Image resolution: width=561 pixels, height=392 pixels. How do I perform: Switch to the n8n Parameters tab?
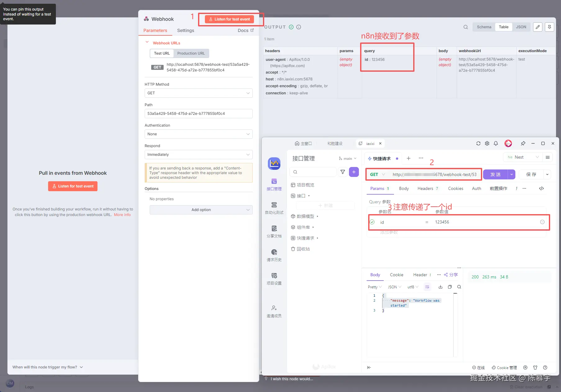point(155,30)
